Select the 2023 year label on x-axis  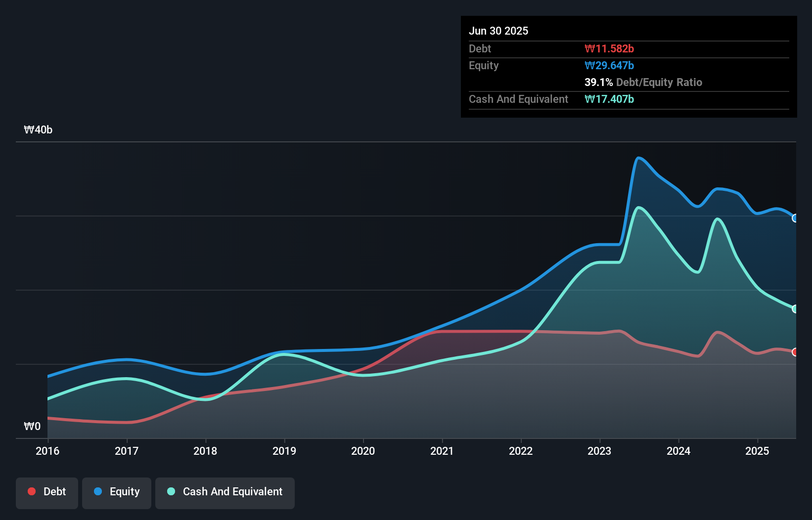point(599,451)
